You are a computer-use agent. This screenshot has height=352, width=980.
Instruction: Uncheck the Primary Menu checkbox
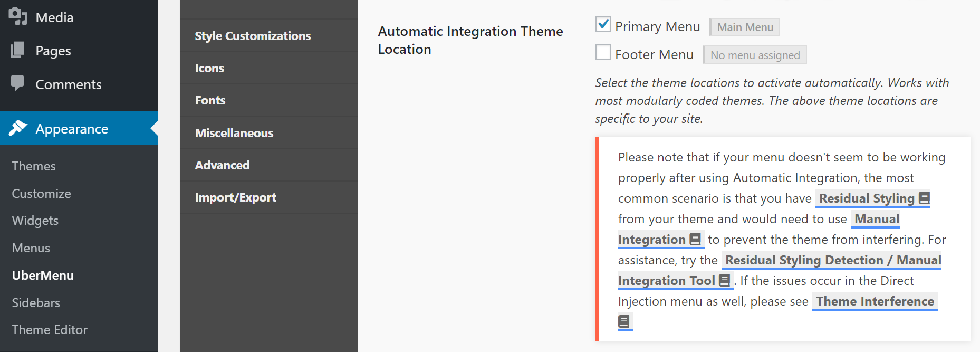[602, 24]
